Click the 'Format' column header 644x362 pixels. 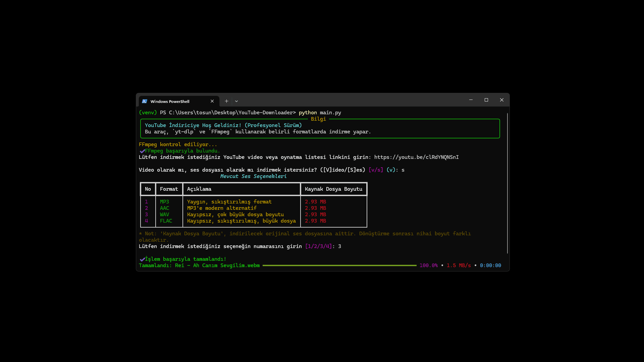coord(169,189)
